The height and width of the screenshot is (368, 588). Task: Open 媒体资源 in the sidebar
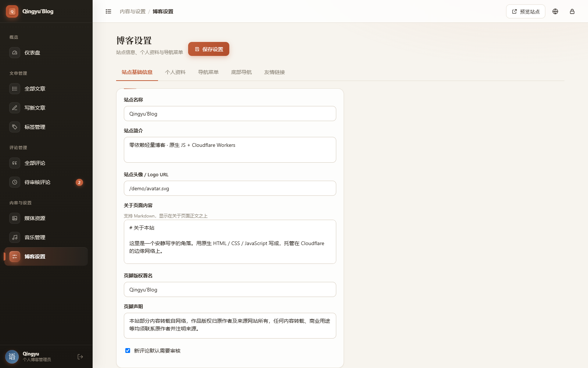coord(46,218)
